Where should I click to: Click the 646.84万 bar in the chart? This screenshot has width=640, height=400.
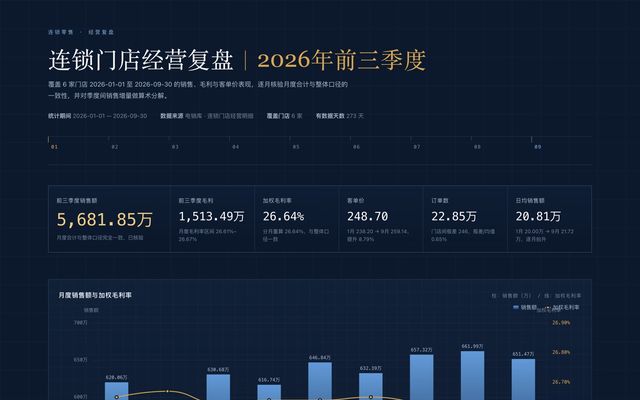point(320,381)
